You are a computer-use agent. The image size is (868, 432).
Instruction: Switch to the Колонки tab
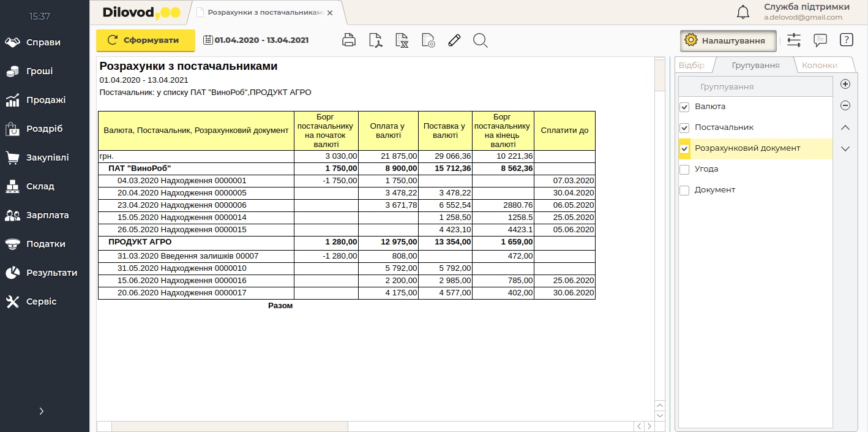pos(820,65)
